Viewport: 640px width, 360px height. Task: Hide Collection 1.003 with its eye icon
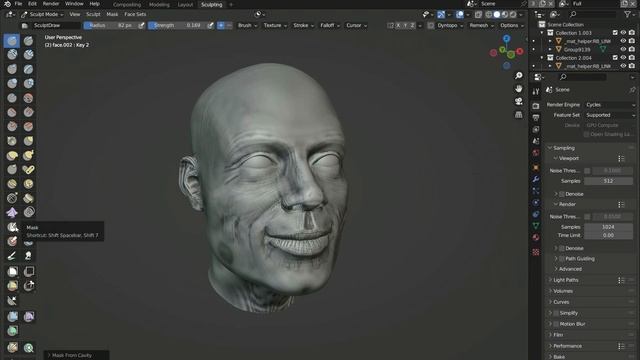tap(623, 33)
